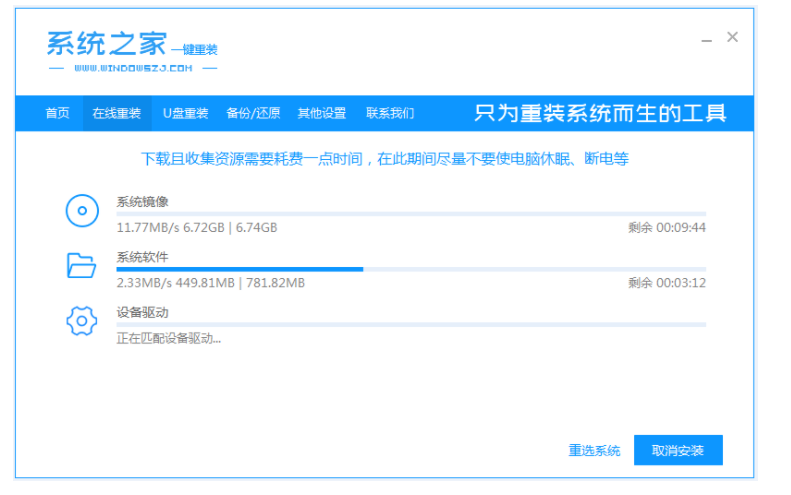The image size is (791, 495).
Task: Close the 系统之家 window
Action: click(732, 37)
